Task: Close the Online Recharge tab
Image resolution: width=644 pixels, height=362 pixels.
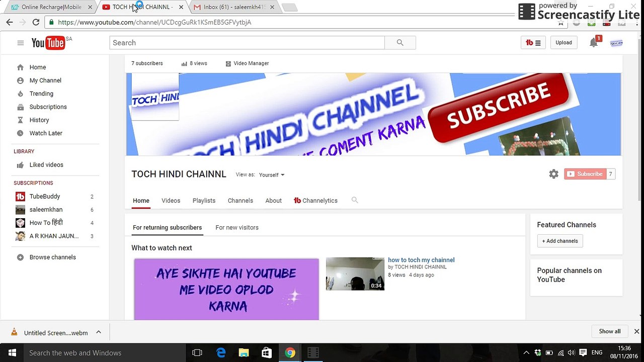Action: pos(90,7)
